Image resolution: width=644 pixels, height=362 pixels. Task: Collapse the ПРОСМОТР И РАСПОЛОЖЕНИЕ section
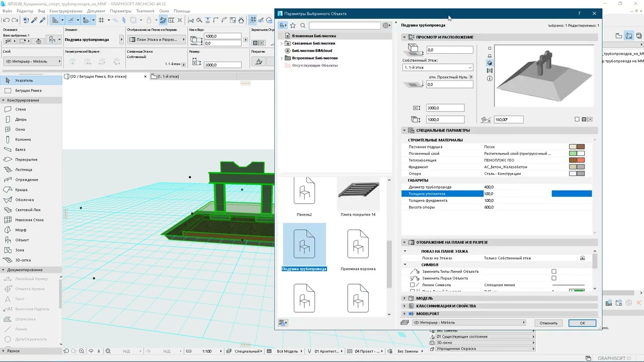pos(404,37)
